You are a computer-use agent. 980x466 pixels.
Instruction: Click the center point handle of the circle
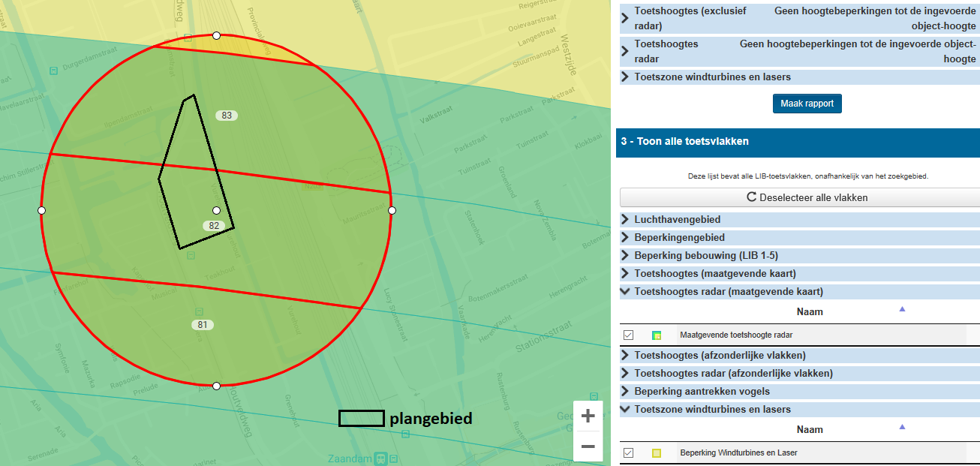[x=216, y=211]
